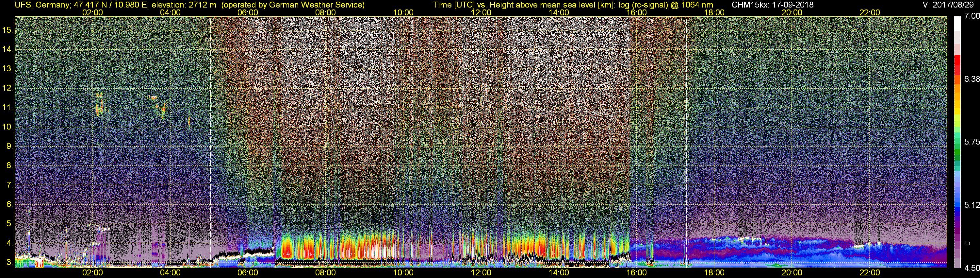Click the "7." km height axis label

(9, 185)
